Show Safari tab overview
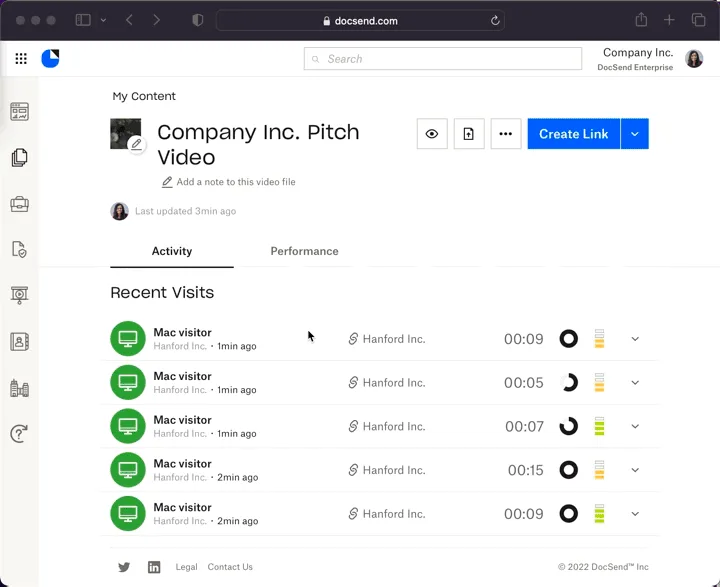 point(698,20)
